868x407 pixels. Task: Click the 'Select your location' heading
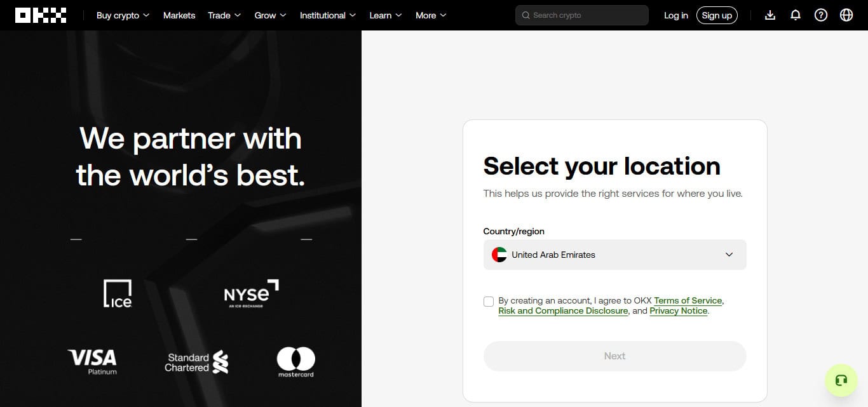click(x=602, y=166)
